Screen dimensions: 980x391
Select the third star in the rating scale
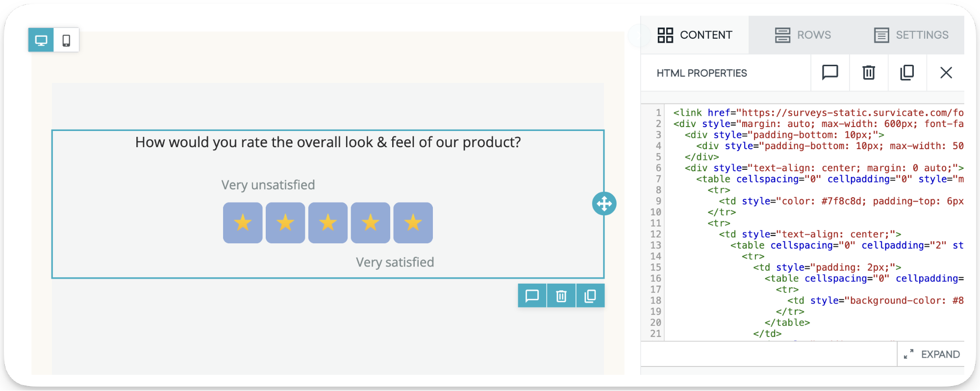point(327,223)
